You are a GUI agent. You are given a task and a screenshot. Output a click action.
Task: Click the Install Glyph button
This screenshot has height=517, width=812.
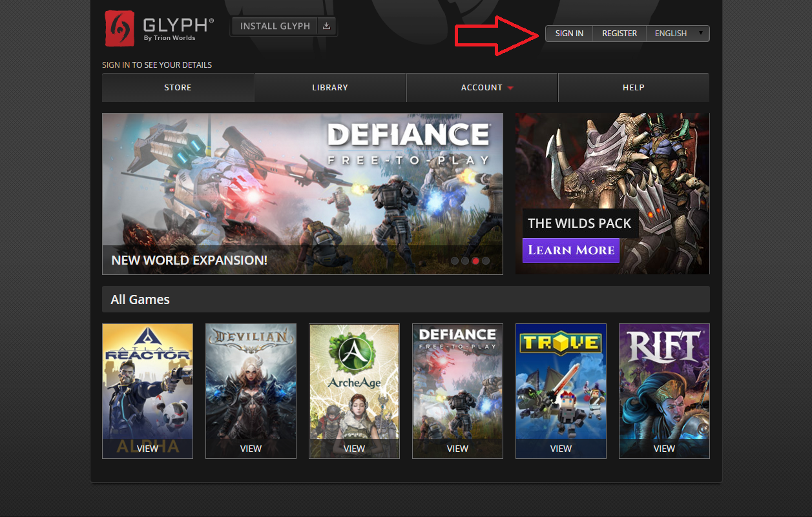click(x=284, y=26)
